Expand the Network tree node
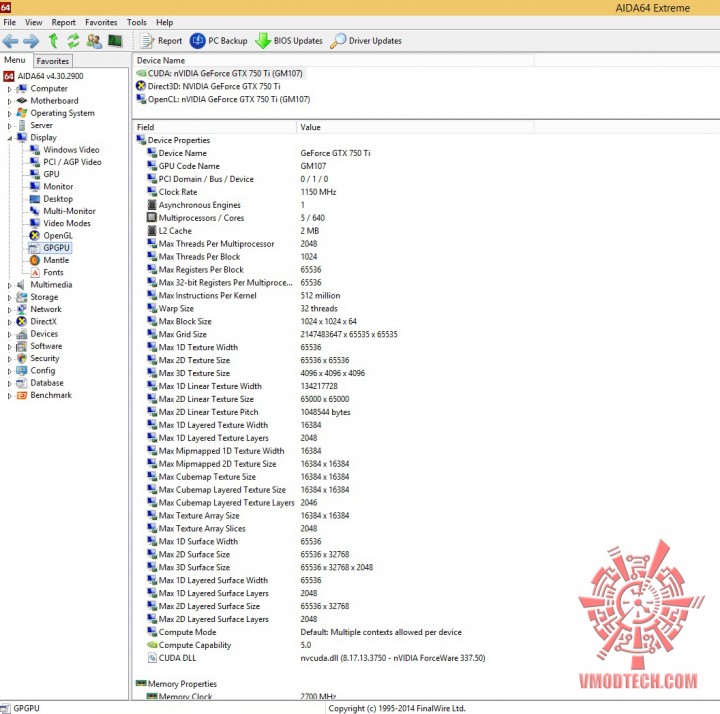The image size is (720, 714). click(x=9, y=310)
